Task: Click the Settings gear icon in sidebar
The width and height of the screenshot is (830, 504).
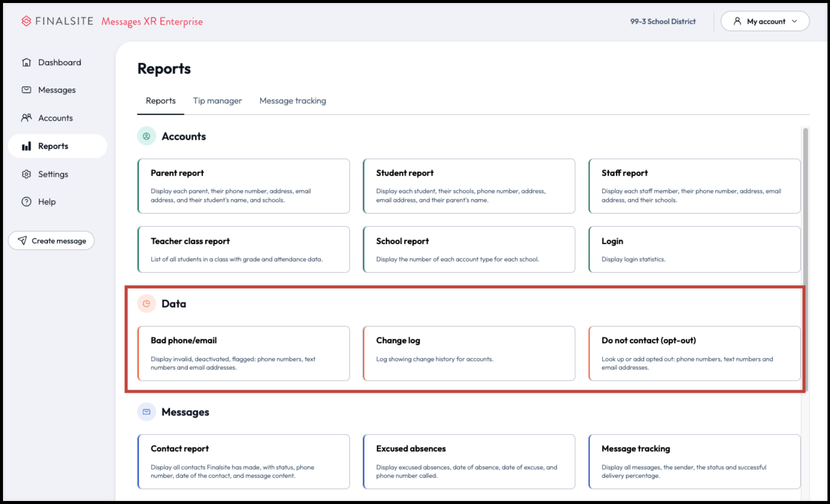Action: point(26,175)
